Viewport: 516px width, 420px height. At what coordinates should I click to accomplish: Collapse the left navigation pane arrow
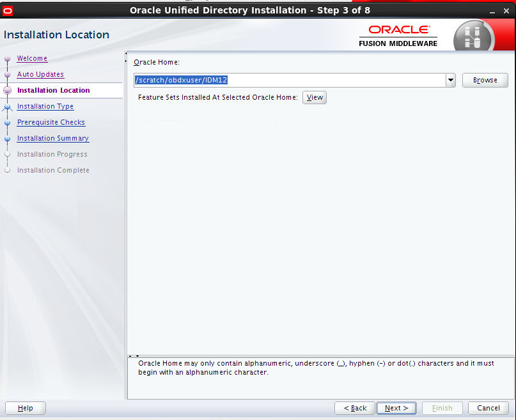(x=126, y=53)
